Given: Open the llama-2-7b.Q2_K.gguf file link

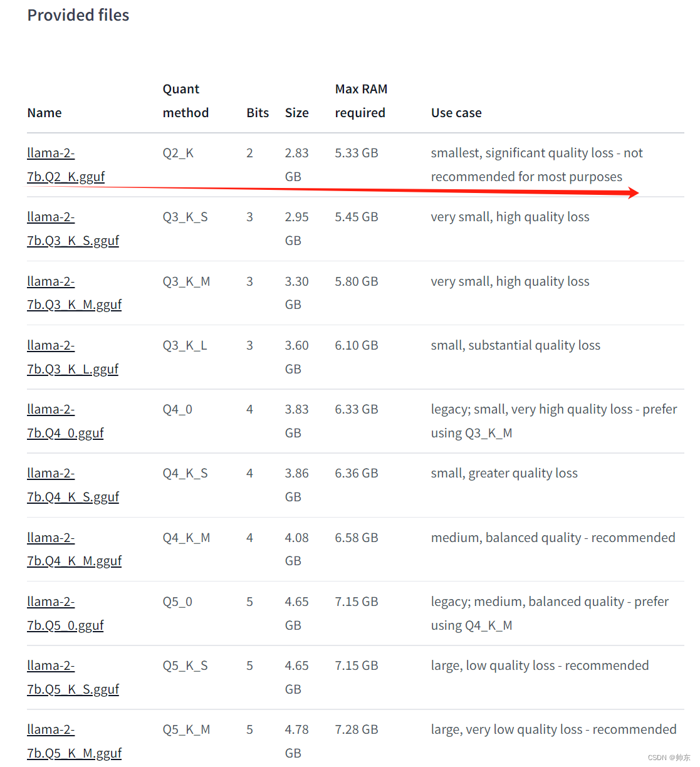Looking at the screenshot, I should pos(66,165).
